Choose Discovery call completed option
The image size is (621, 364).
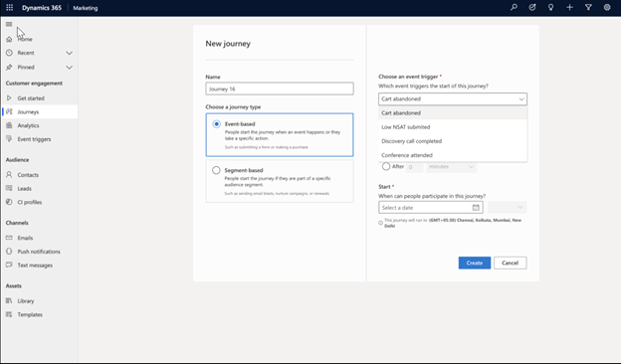point(453,141)
